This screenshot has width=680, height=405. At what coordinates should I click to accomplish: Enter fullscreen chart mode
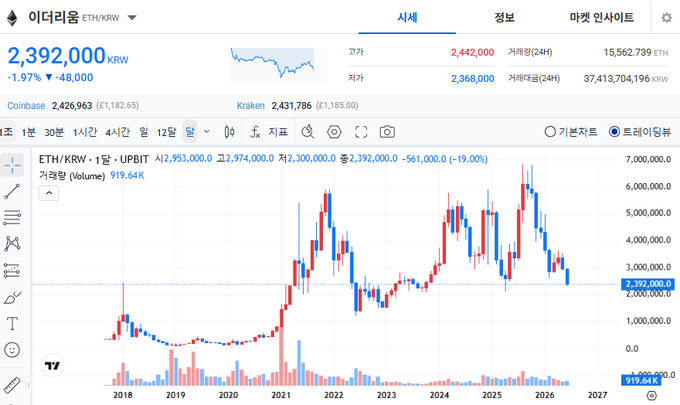tap(361, 132)
